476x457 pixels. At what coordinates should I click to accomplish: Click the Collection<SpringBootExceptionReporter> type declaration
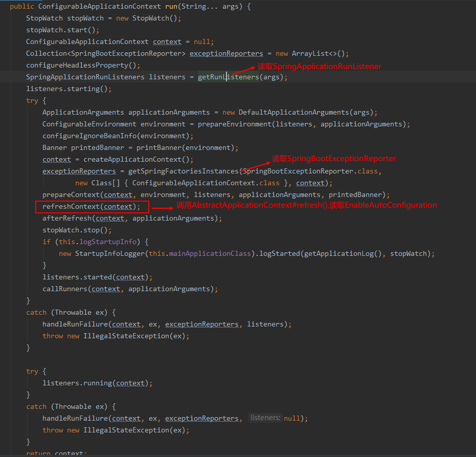pyautogui.click(x=106, y=53)
